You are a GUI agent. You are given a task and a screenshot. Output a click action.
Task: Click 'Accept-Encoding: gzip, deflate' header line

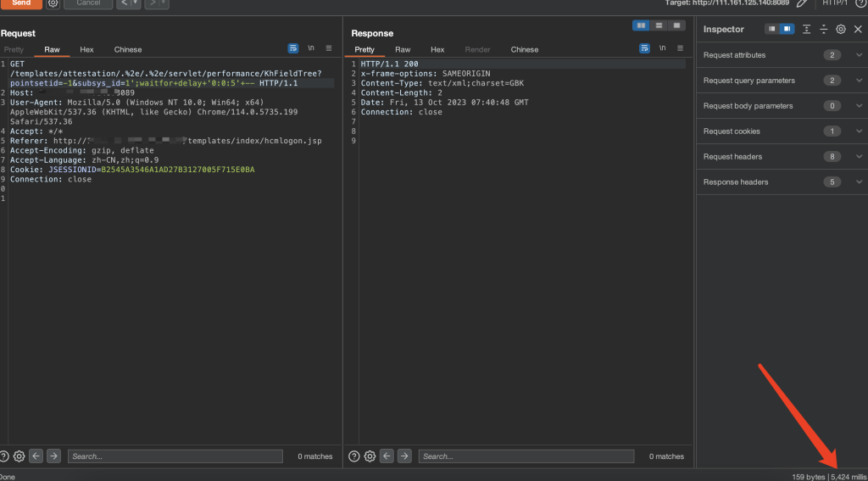tap(82, 150)
